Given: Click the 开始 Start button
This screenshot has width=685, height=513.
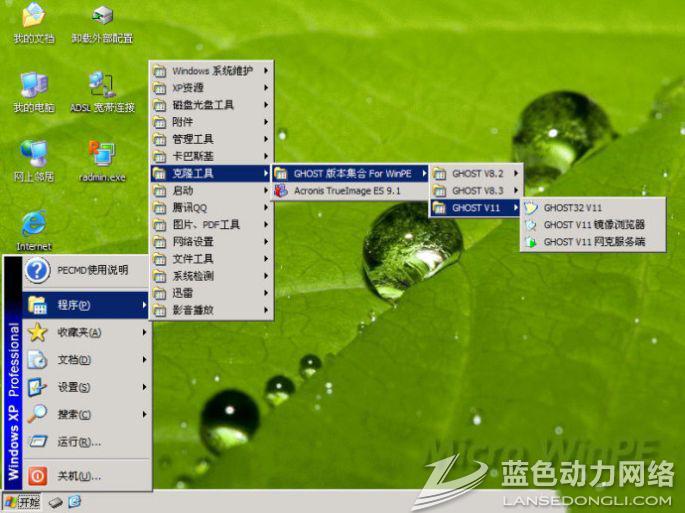Looking at the screenshot, I should [22, 501].
